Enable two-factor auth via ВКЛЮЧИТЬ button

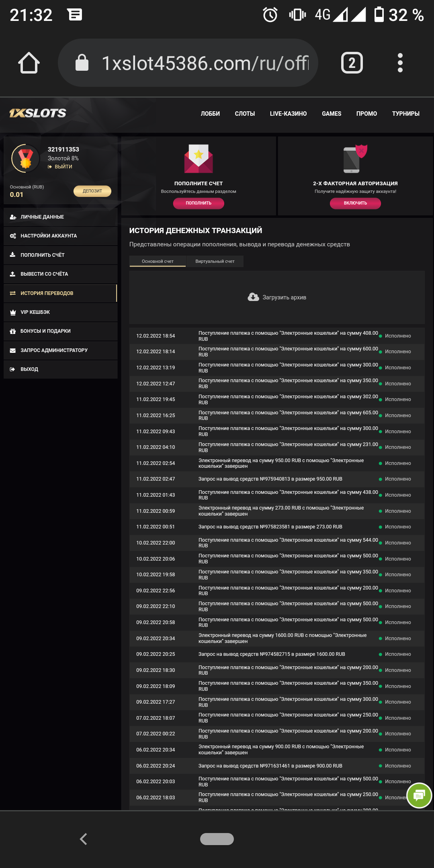coord(355,203)
